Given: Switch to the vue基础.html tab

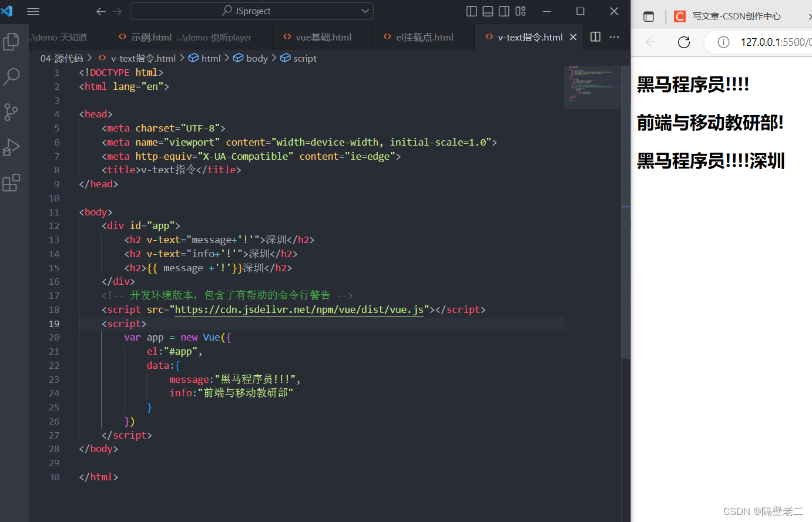Looking at the screenshot, I should (x=323, y=37).
